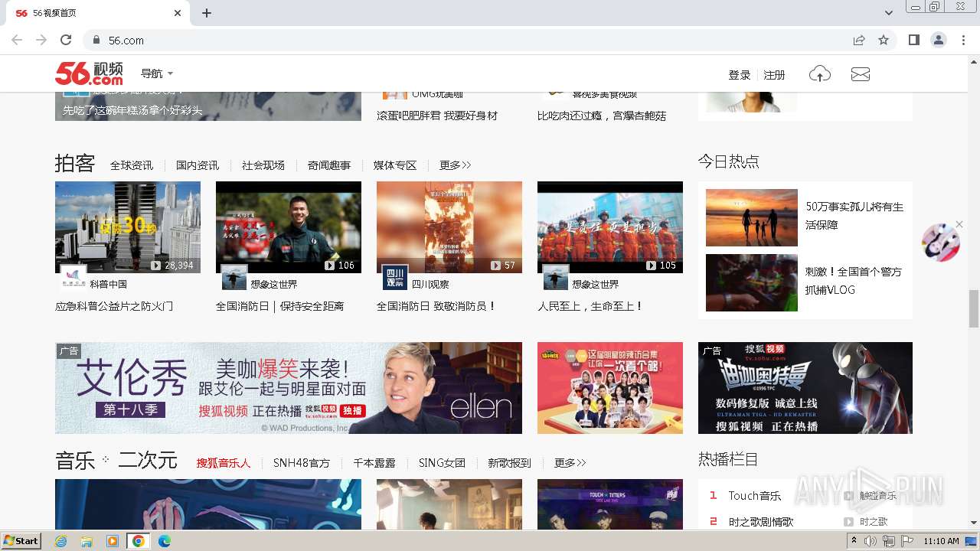Click the volume speaker tray icon
This screenshot has height=551, width=980.
click(x=871, y=541)
